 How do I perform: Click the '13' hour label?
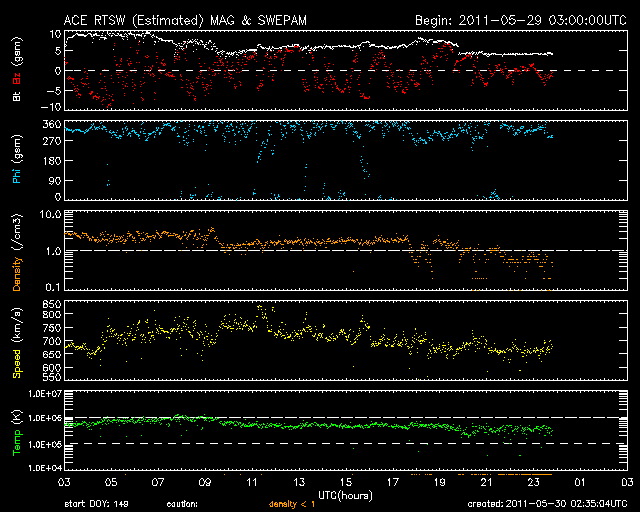click(x=299, y=483)
